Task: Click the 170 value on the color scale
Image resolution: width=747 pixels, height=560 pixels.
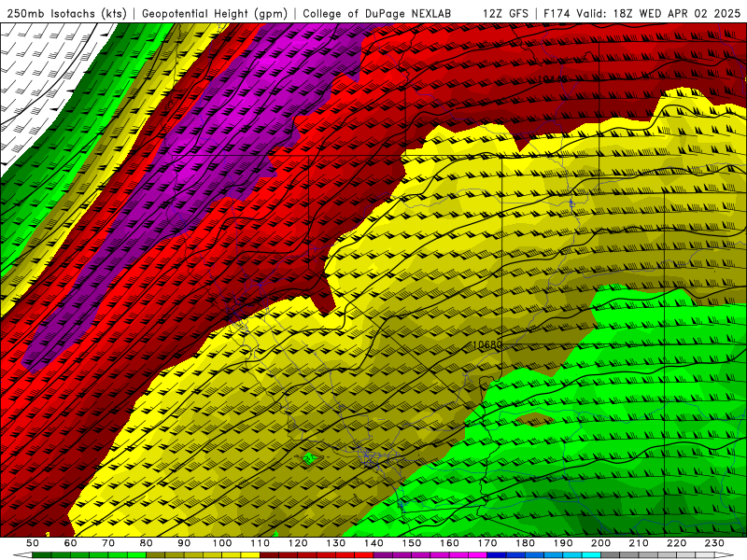Action: (487, 543)
